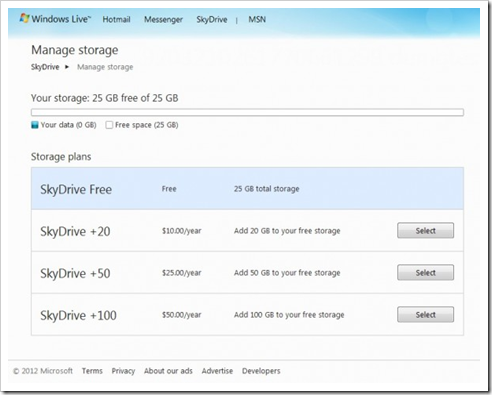Click the blue 'Your data' legend swatch
This screenshot has width=492, height=395.
pyautogui.click(x=35, y=125)
